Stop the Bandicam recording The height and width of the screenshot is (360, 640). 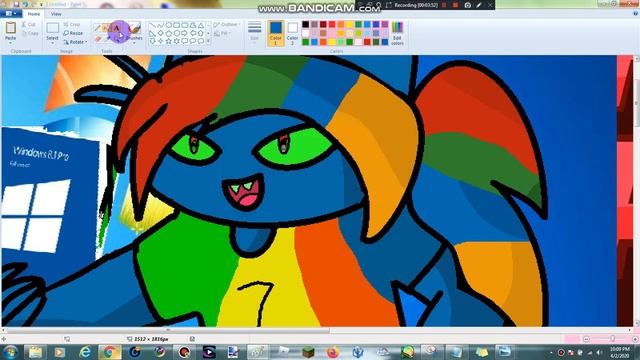point(456,5)
